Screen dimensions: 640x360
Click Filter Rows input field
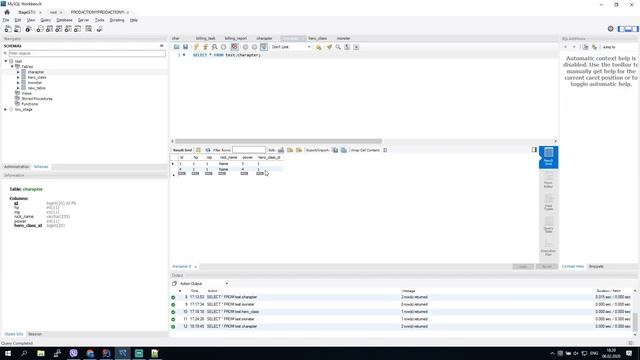[x=249, y=150]
